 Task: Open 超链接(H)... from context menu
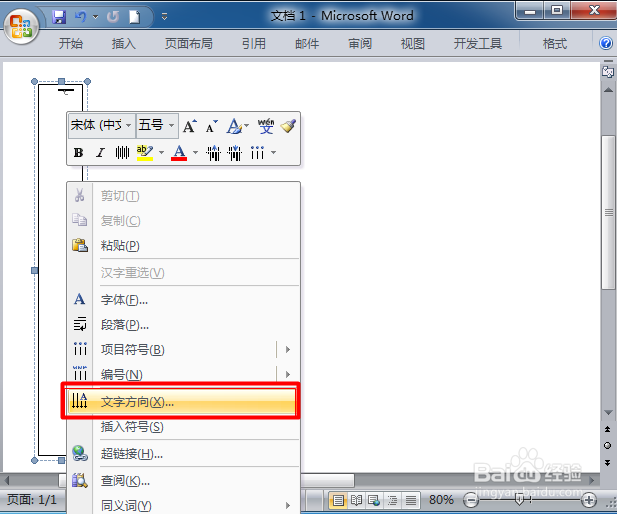(184, 454)
